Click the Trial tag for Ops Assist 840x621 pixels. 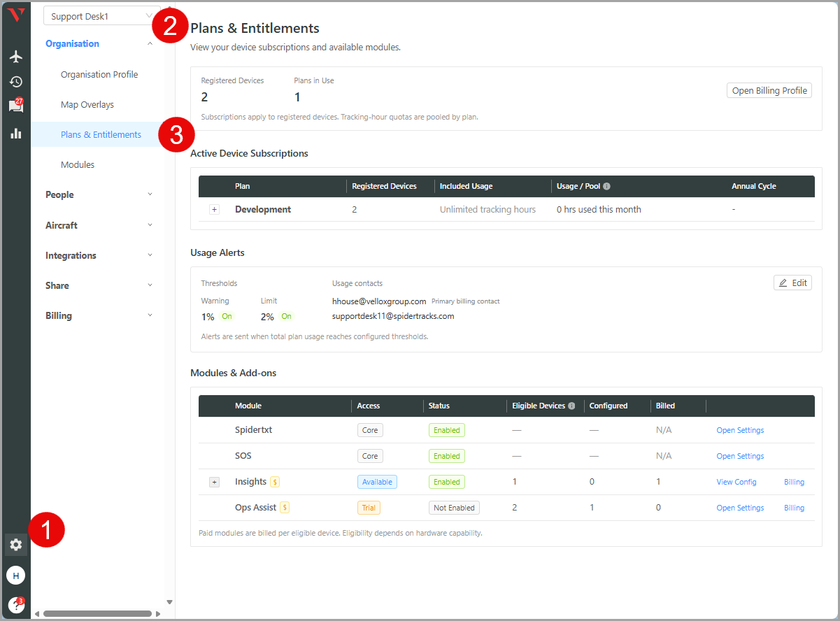pos(369,508)
